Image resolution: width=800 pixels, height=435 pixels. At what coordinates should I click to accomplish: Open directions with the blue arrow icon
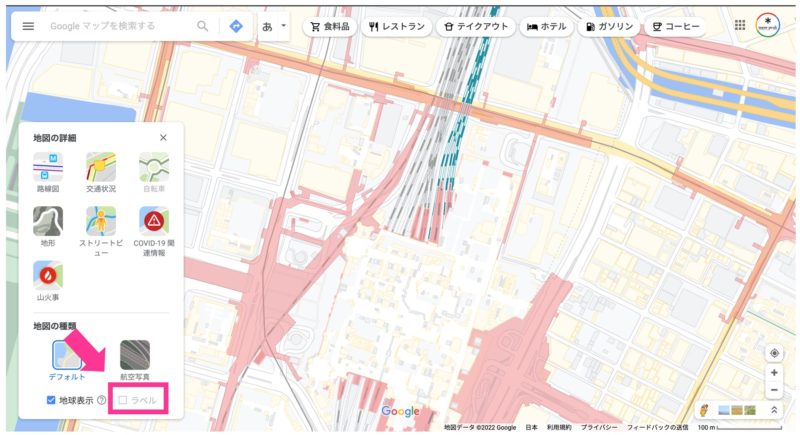coord(236,26)
